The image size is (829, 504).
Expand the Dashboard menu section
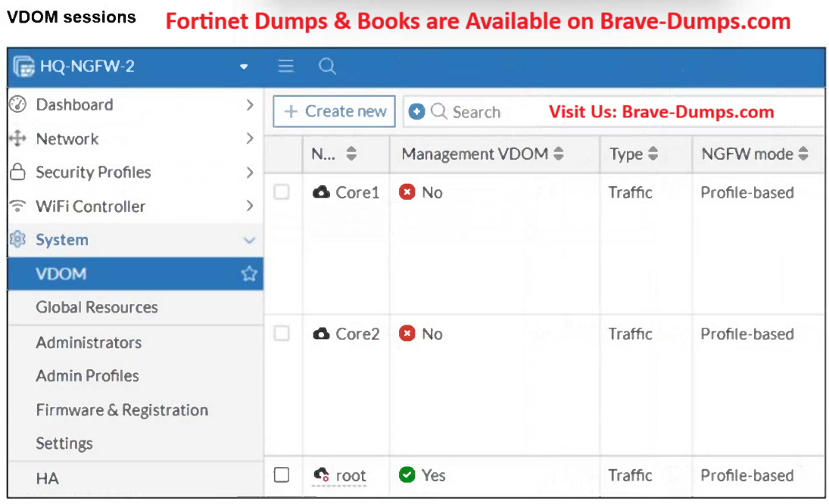(x=249, y=105)
